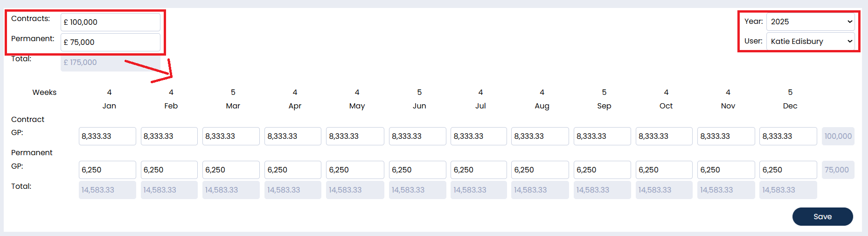Click the Nov Permanent GP field
The image size is (868, 236).
coord(726,170)
